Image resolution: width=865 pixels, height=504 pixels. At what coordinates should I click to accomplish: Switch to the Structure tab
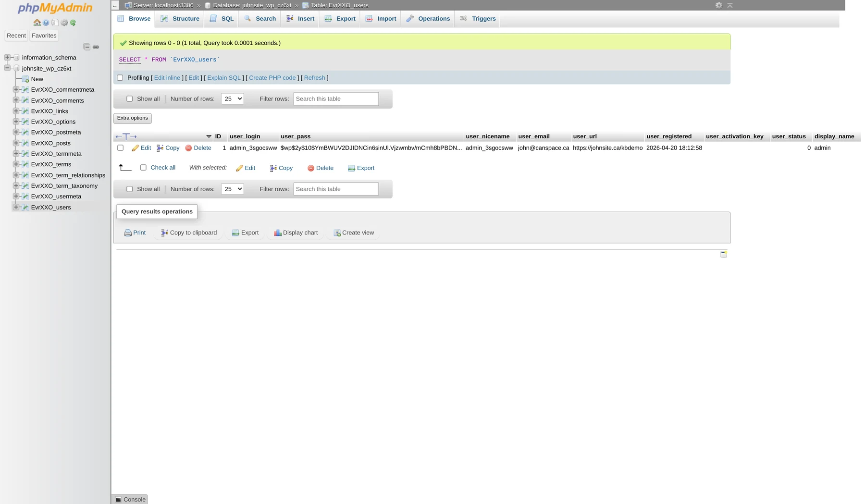[x=180, y=19]
